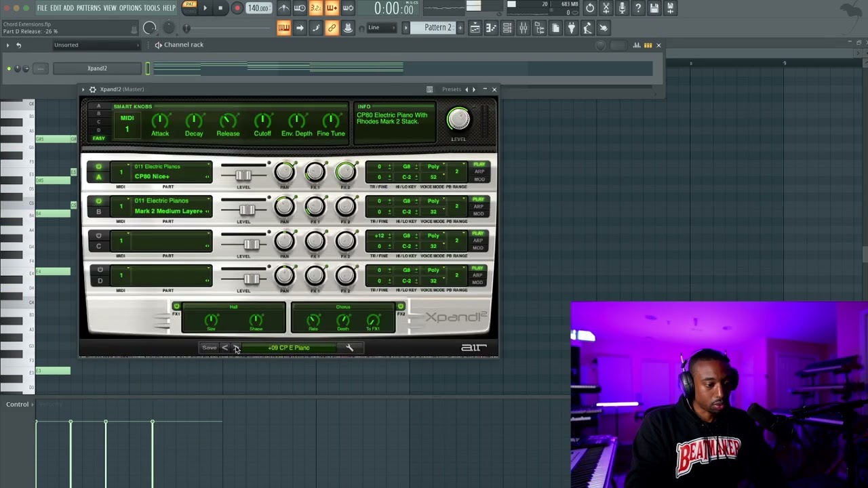Click the save project floppy icon
Screen dimensions: 868x488
point(654,8)
